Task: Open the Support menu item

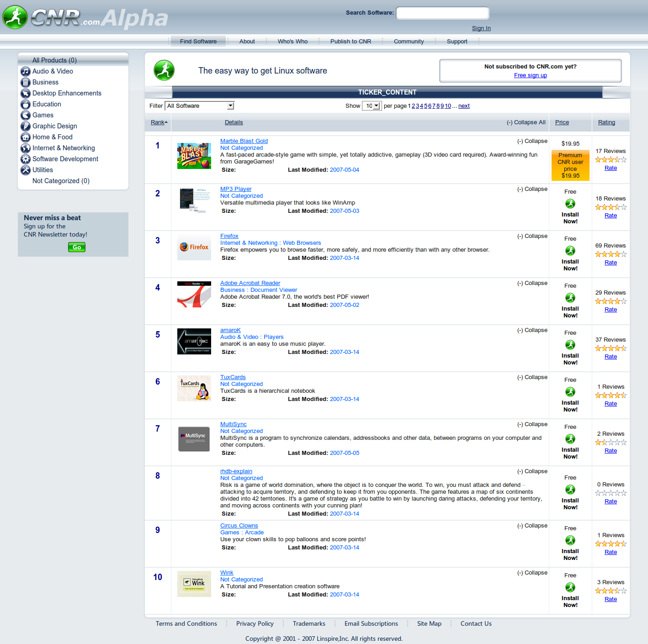Action: pos(457,41)
